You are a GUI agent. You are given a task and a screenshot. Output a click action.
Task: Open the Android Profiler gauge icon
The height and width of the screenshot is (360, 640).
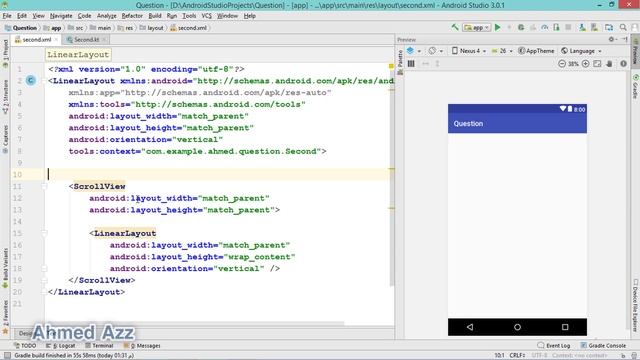click(544, 27)
